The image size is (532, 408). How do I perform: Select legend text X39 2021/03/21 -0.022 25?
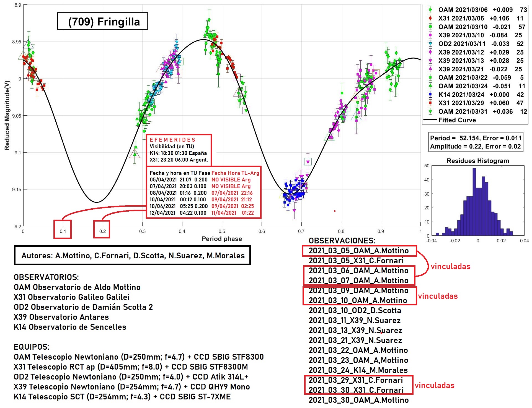pyautogui.click(x=480, y=69)
